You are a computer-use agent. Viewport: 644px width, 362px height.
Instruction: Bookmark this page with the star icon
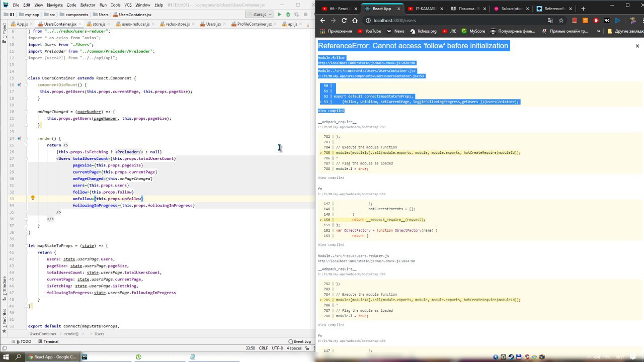click(561, 21)
